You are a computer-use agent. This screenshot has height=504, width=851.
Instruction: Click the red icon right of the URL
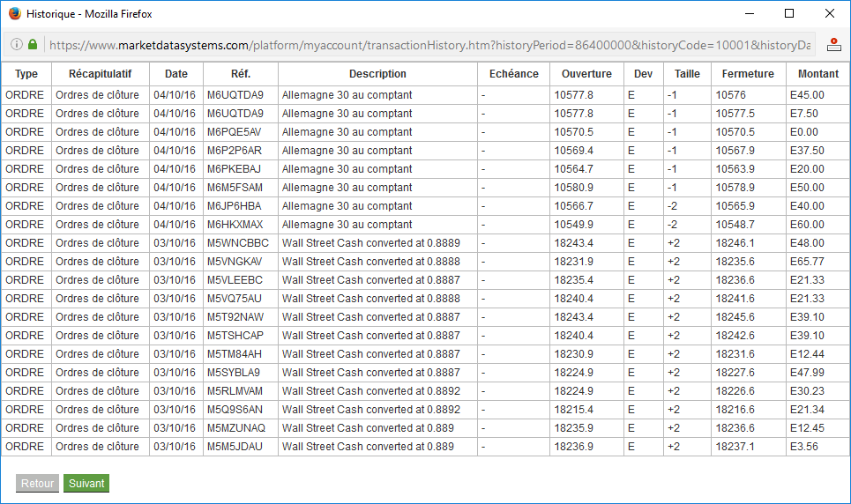[x=833, y=45]
